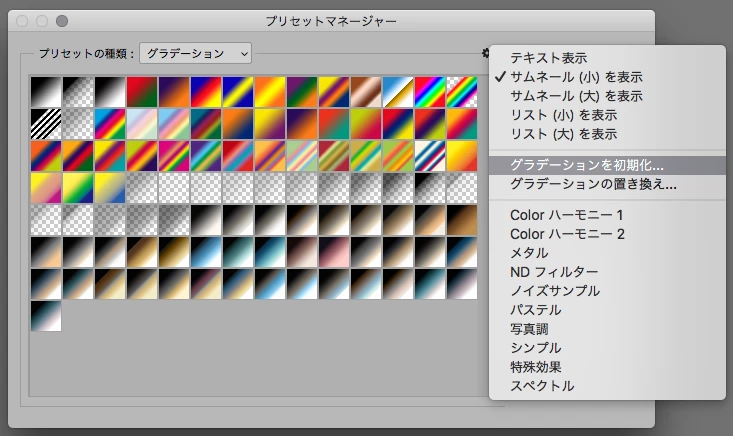Select the orange-yellow-orange gradient thumbnail
This screenshot has height=436, width=733.
270,92
